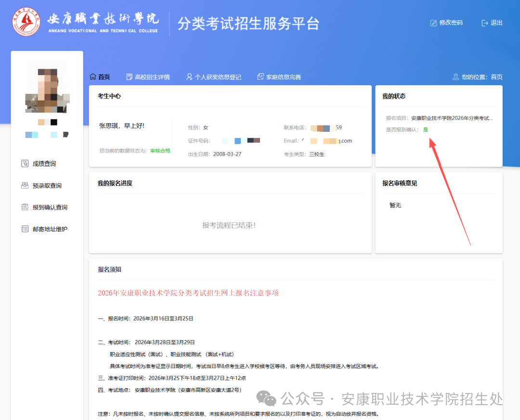Click the 个人获奖信息登记 person icon
The height and width of the screenshot is (420, 520).
pos(189,77)
